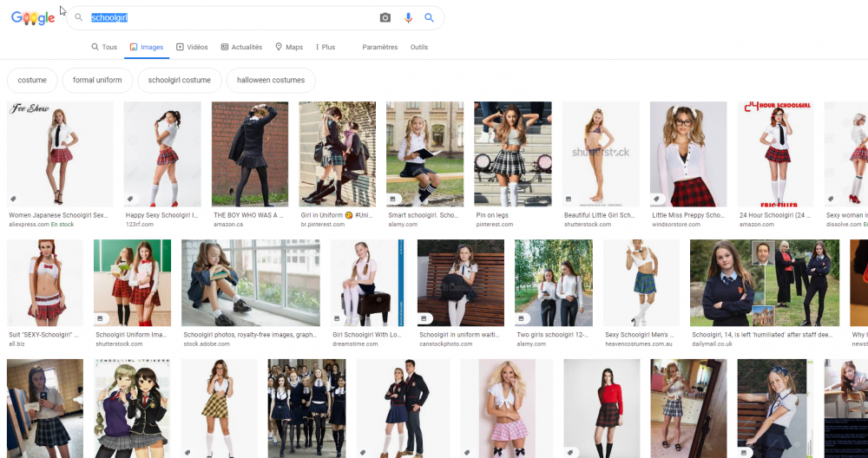Screen dimensions: 868x458
Task: Switch to the Tous results tab
Action: click(x=104, y=47)
